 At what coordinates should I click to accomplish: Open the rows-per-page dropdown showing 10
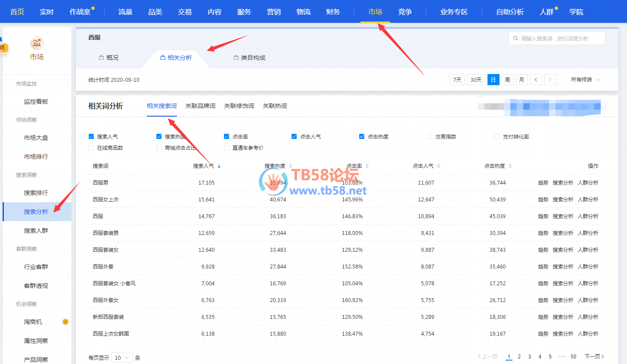(x=122, y=358)
